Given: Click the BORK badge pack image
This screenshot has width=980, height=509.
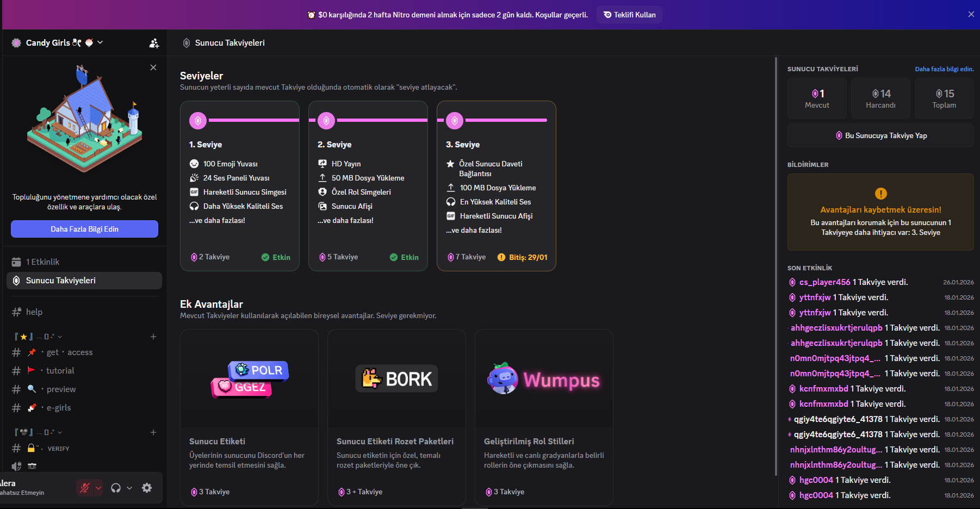Looking at the screenshot, I should pyautogui.click(x=396, y=378).
